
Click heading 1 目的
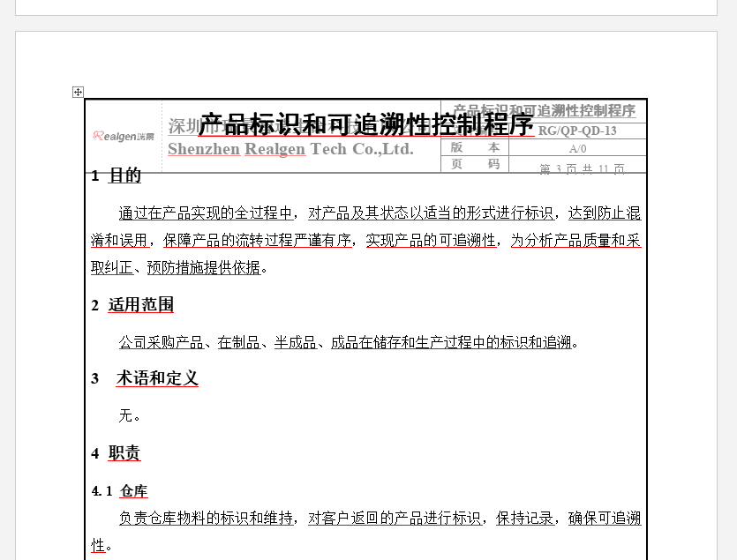[117, 175]
